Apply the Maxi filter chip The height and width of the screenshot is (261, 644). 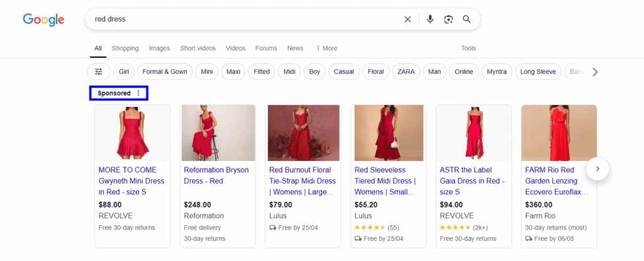coord(233,72)
